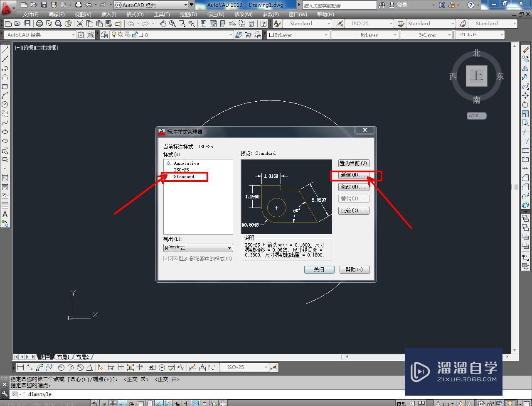The width and height of the screenshot is (532, 406).
Task: Click Text Style icon beside Standard dropdown
Action: 277,24
